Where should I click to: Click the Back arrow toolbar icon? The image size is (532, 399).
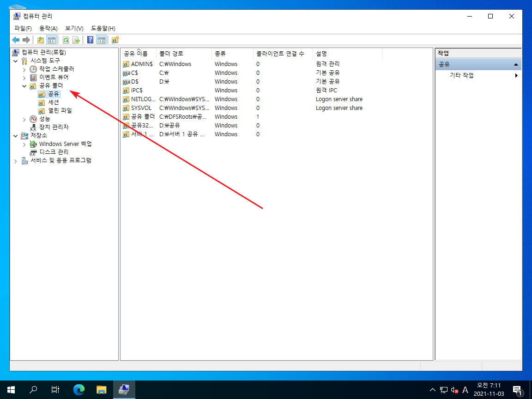(16, 40)
